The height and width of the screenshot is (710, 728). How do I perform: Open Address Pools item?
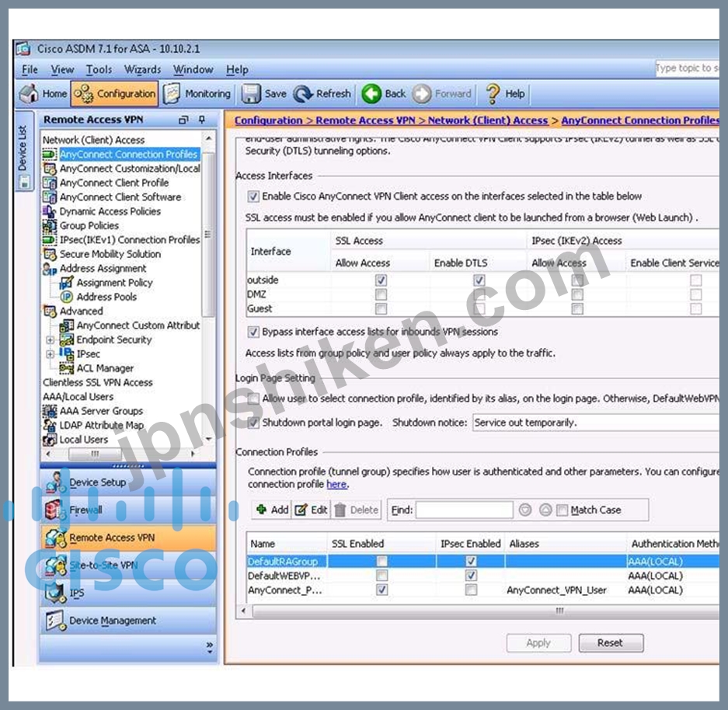coord(106,297)
